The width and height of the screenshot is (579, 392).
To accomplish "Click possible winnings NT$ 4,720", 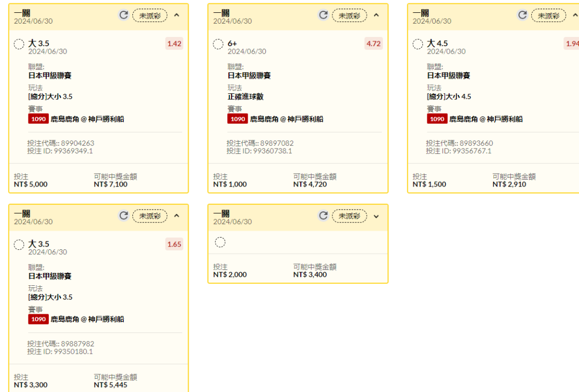I will pos(310,184).
